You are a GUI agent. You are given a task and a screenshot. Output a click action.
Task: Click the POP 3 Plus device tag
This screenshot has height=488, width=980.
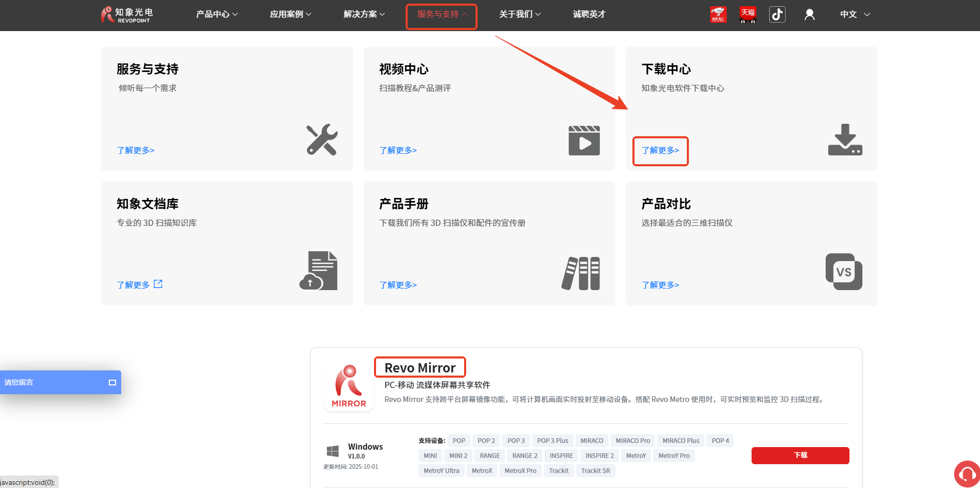[x=553, y=441]
